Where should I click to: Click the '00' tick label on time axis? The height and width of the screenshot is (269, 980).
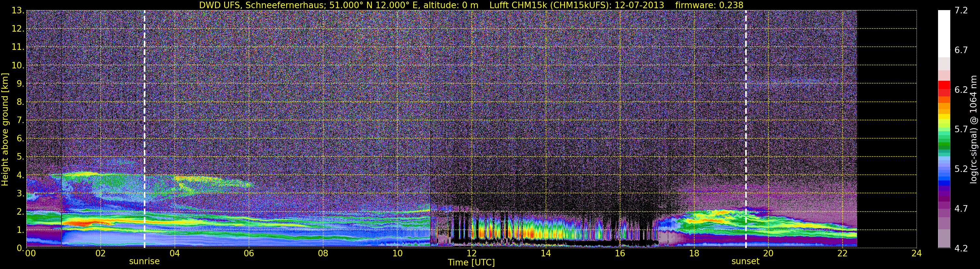point(31,253)
